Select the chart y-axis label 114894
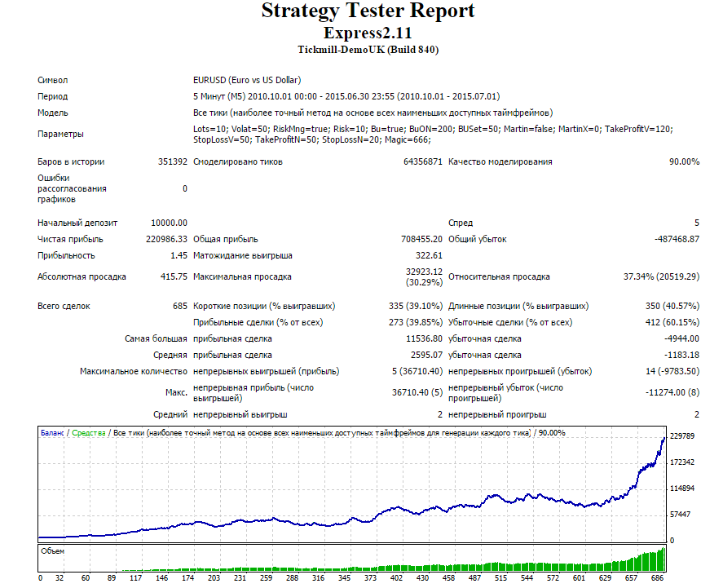Screen dimensions: 723x588 tap(682, 489)
